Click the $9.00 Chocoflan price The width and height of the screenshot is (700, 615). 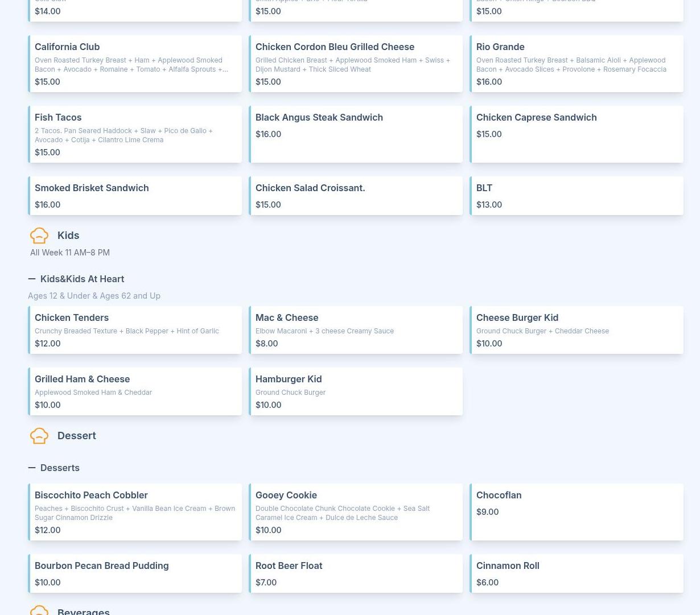pos(487,512)
